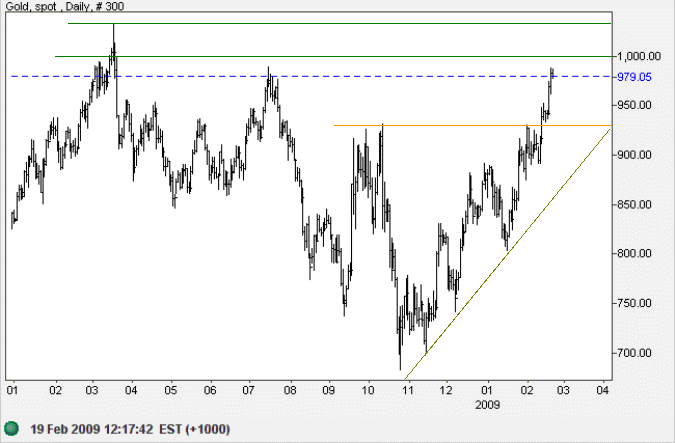Click the 2009 year label on time axis
Viewport: 675px width, 443px height.
coord(487,405)
